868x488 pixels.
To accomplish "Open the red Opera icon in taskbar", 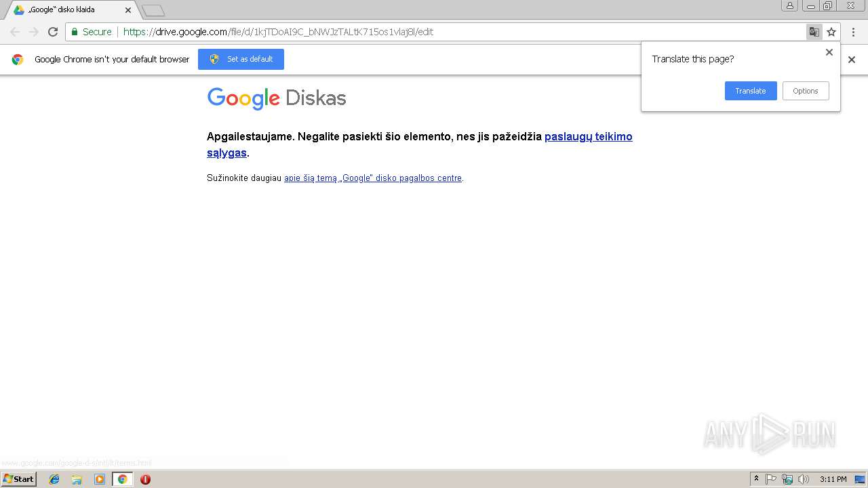I will pos(145,479).
